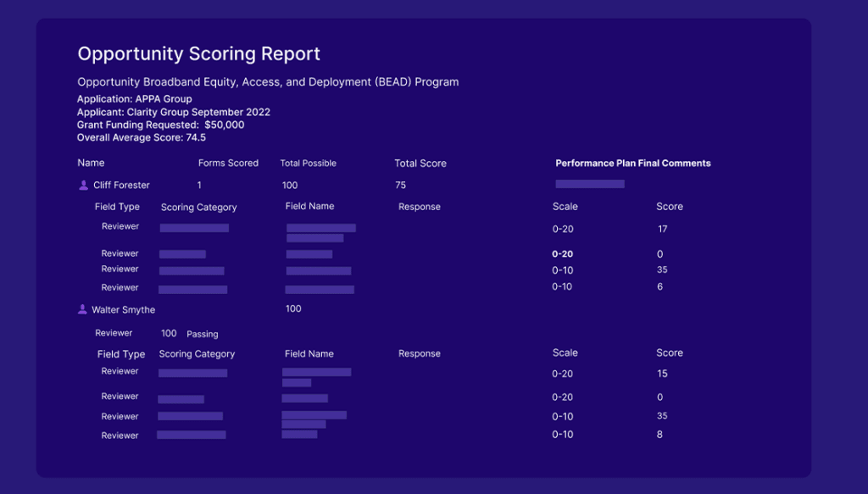The image size is (868, 494).
Task: Click the redacted comment bar under Final Comments
Action: (x=590, y=184)
